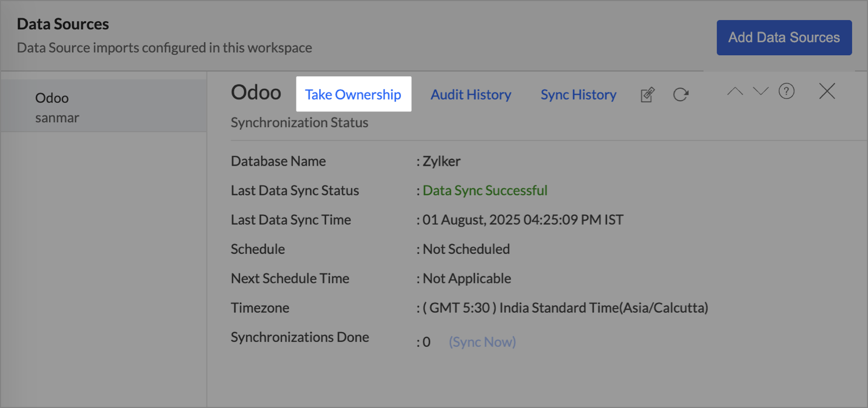Click the refresh sync icon

[x=681, y=95]
